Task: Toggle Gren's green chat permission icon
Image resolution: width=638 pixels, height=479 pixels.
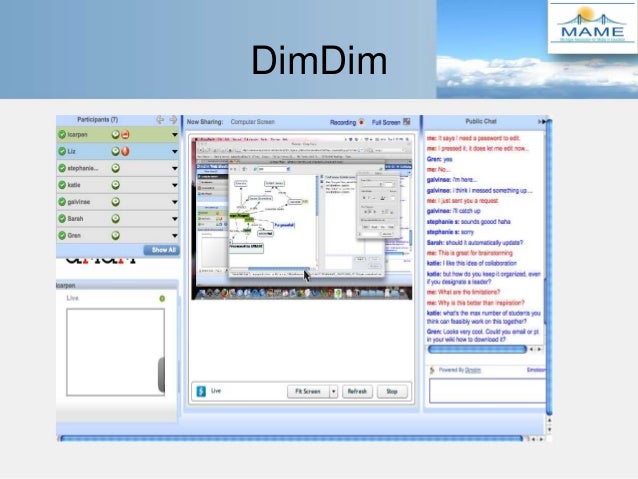Action: tap(116, 235)
